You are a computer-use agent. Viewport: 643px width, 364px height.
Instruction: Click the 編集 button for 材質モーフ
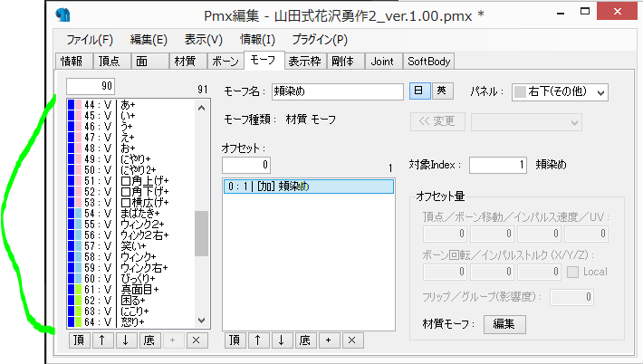(x=504, y=324)
